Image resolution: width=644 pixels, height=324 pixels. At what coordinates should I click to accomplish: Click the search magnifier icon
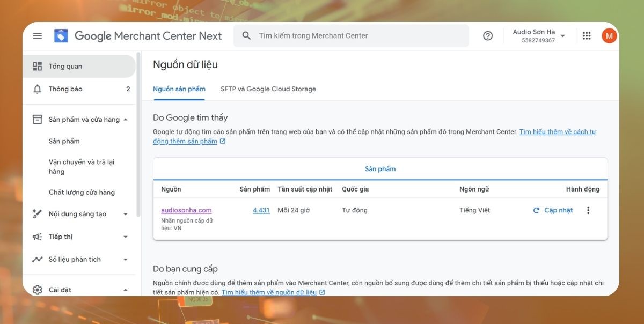[246, 36]
